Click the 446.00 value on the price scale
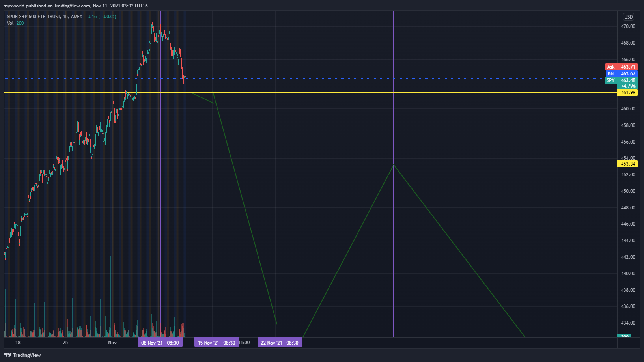This screenshot has height=362, width=644. click(628, 224)
